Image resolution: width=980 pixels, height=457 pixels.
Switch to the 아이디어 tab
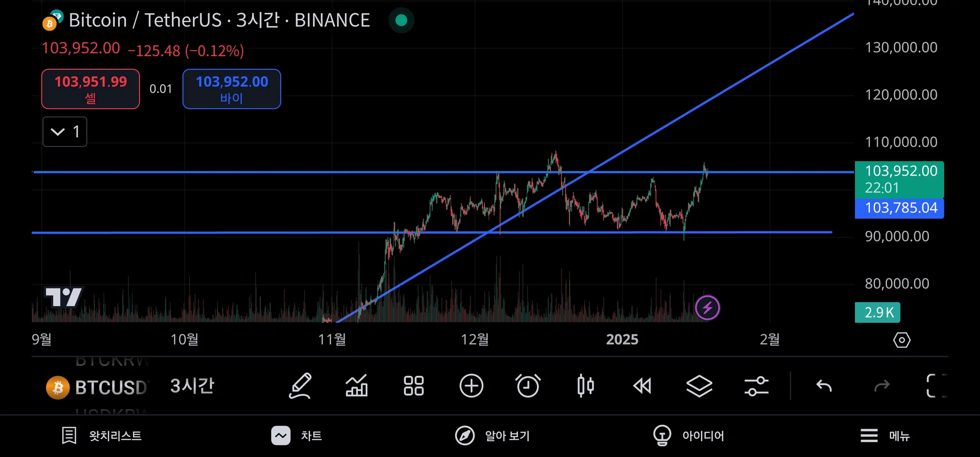click(689, 436)
